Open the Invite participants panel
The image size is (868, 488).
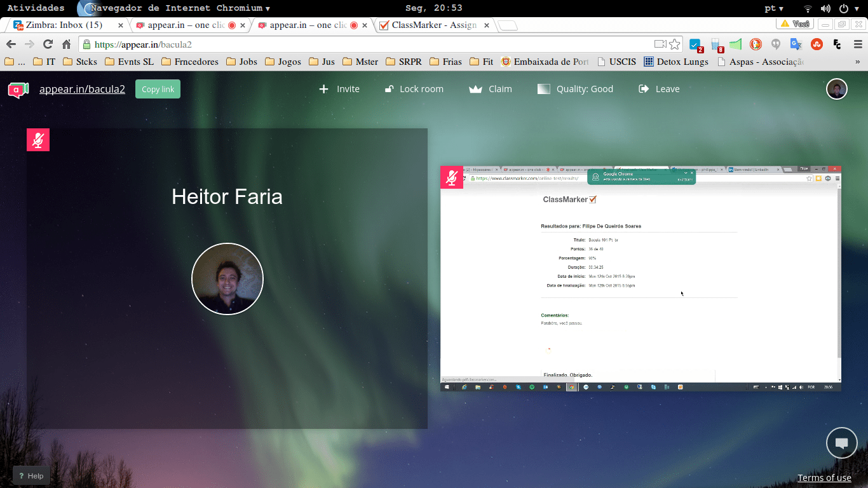339,89
